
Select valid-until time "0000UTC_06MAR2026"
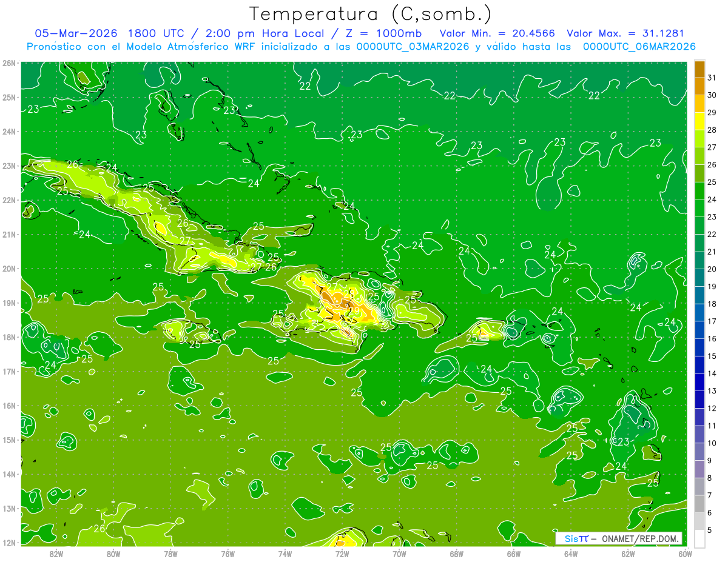[639, 47]
